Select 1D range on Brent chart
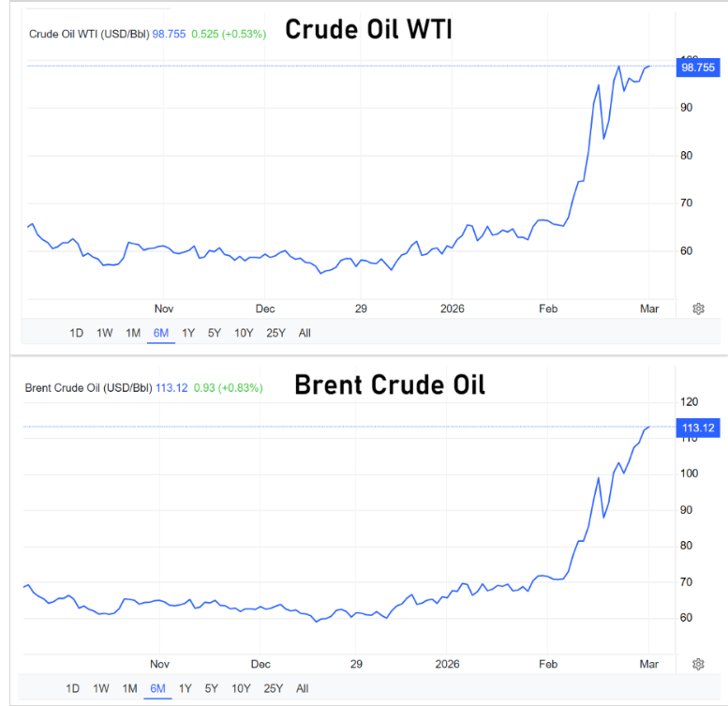This screenshot has width=728, height=706. tap(73, 688)
